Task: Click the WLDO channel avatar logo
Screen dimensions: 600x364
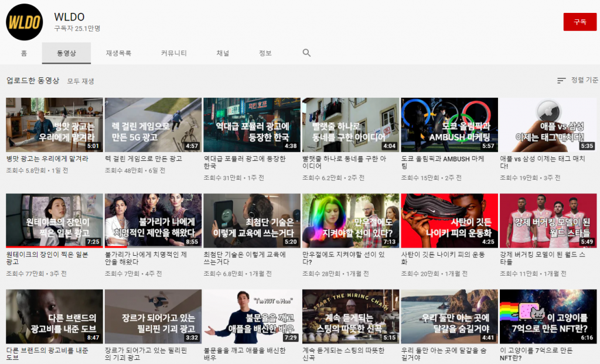Action: click(x=24, y=22)
